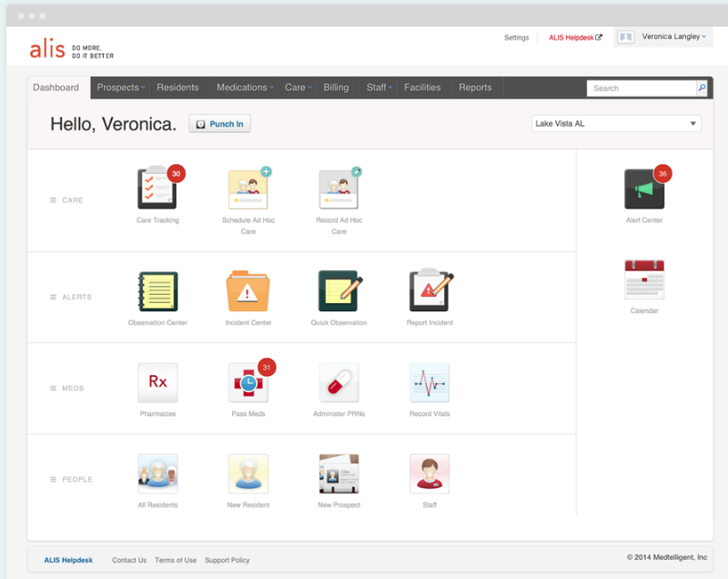Open the Record Vitals icon

coord(430,382)
